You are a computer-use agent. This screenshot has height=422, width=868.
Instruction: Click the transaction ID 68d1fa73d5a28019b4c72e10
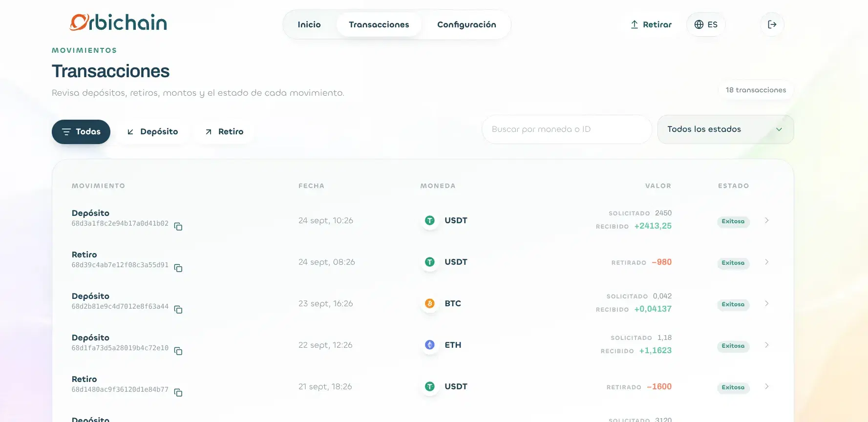click(120, 348)
